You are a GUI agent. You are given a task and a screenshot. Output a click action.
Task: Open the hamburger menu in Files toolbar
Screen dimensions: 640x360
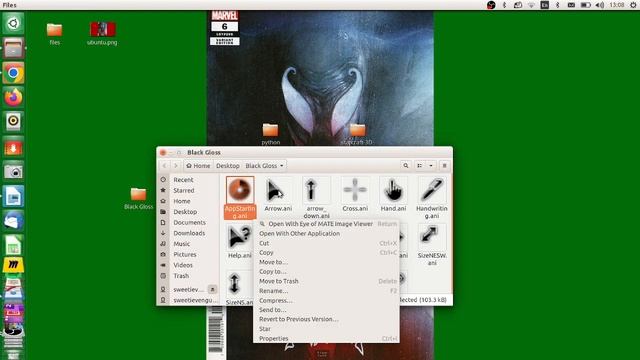(x=444, y=166)
